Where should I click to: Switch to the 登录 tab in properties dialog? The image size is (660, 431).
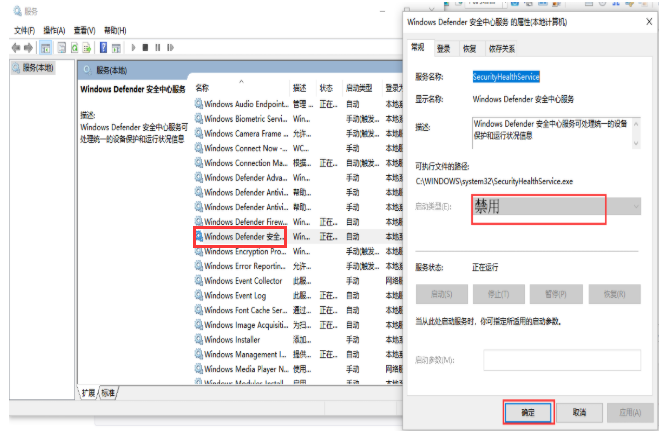click(444, 49)
